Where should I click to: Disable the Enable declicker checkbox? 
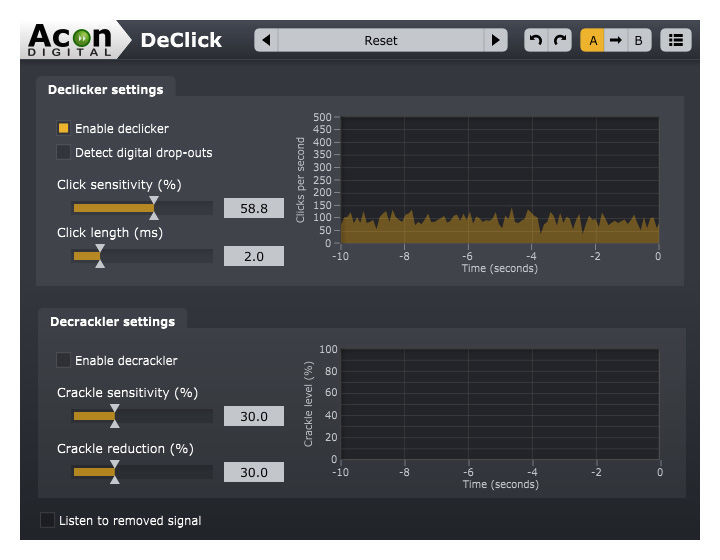pos(63,128)
